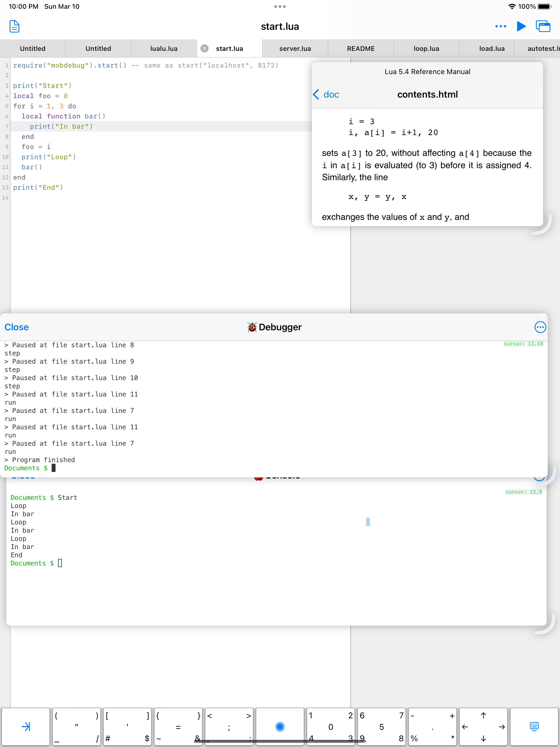Open the README tab

[361, 48]
